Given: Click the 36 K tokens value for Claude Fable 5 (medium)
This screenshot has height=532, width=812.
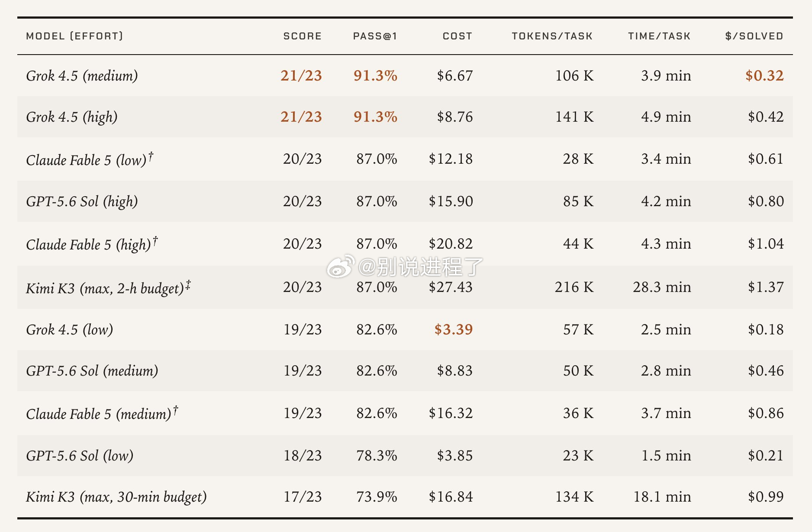Looking at the screenshot, I should pos(578,413).
